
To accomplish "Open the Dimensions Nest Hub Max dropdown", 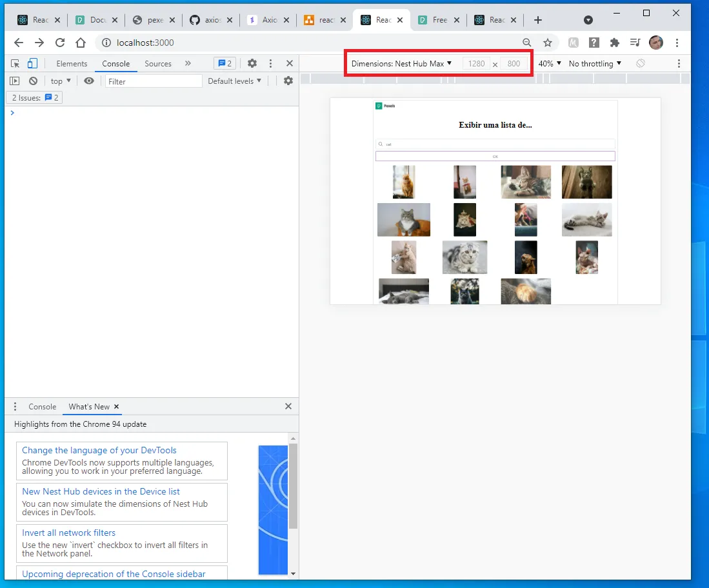I will tap(401, 63).
